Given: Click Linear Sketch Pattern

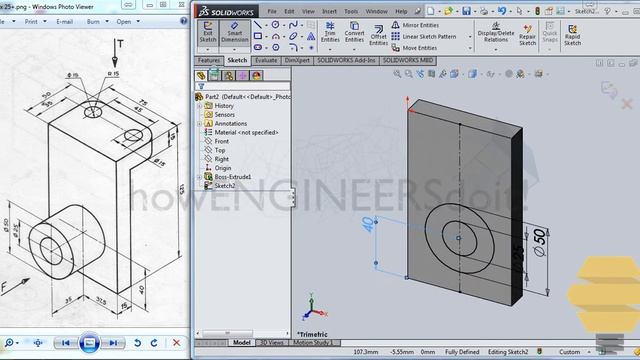Looking at the screenshot, I should tap(424, 36).
